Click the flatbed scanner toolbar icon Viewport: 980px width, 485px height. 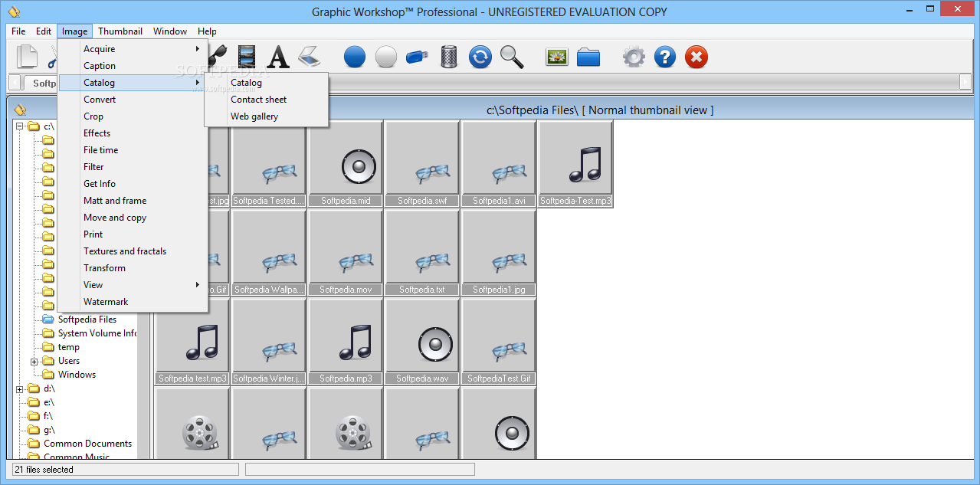pyautogui.click(x=309, y=57)
